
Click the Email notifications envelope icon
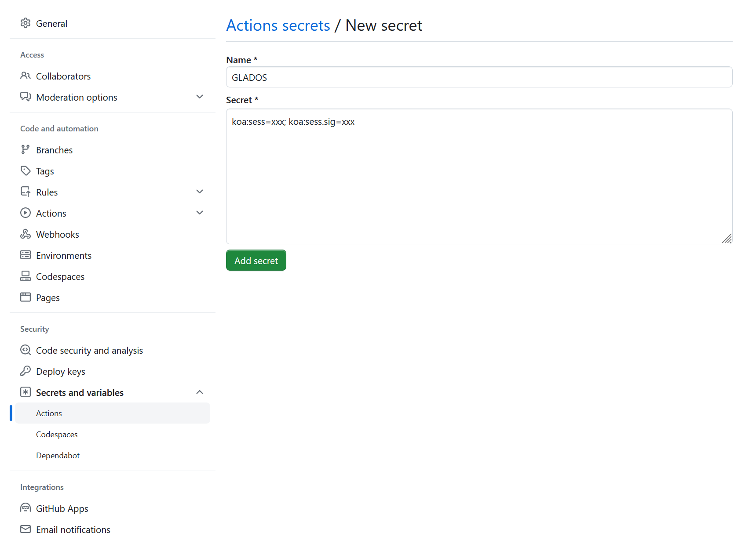click(x=26, y=529)
